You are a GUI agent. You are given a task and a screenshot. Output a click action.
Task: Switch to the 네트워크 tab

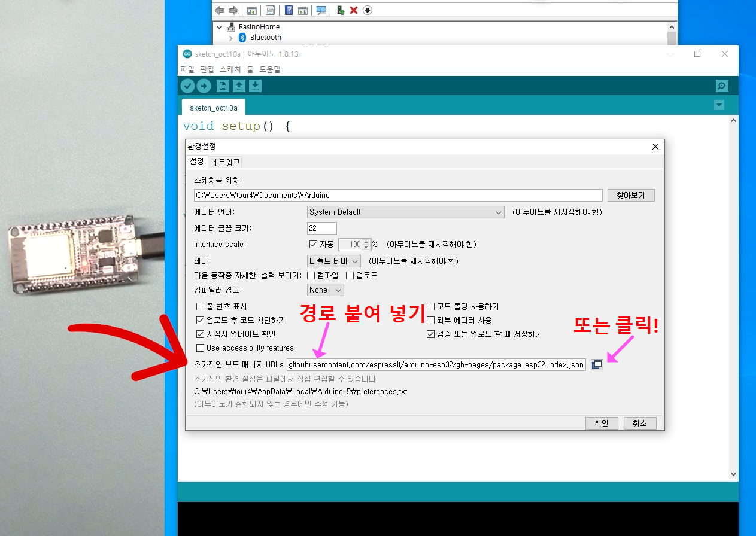[x=226, y=162]
